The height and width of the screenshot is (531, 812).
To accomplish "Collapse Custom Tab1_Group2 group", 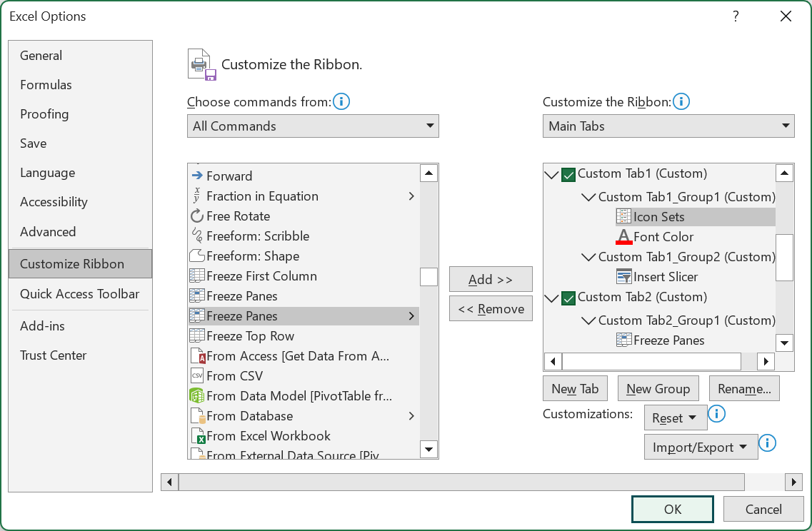I will pos(588,257).
